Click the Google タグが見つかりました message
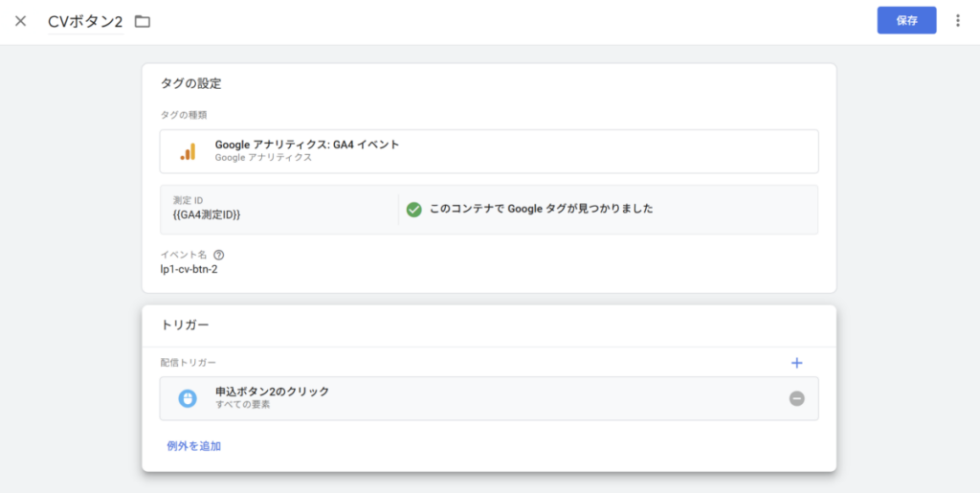 click(x=541, y=209)
